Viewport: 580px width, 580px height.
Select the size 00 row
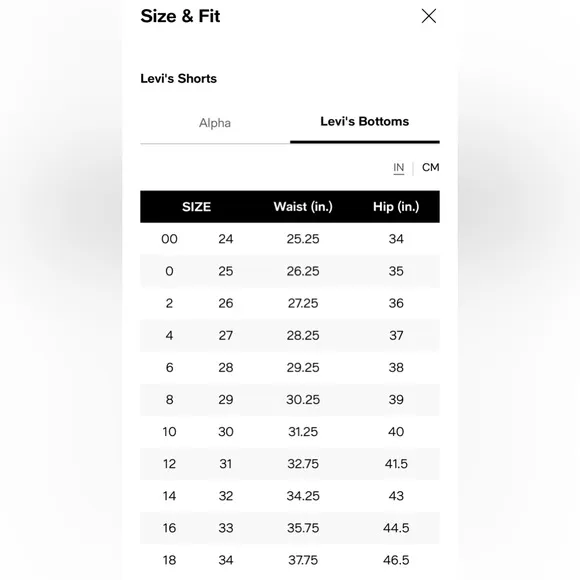point(290,239)
